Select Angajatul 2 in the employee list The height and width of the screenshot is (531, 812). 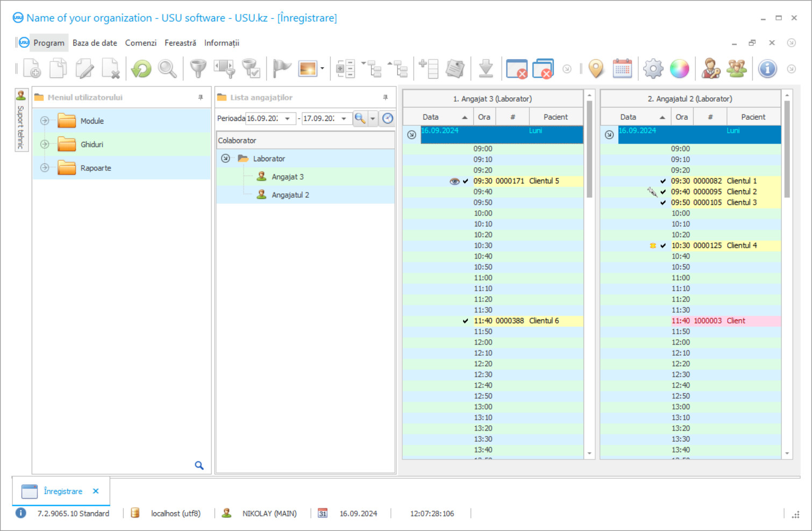pyautogui.click(x=290, y=195)
